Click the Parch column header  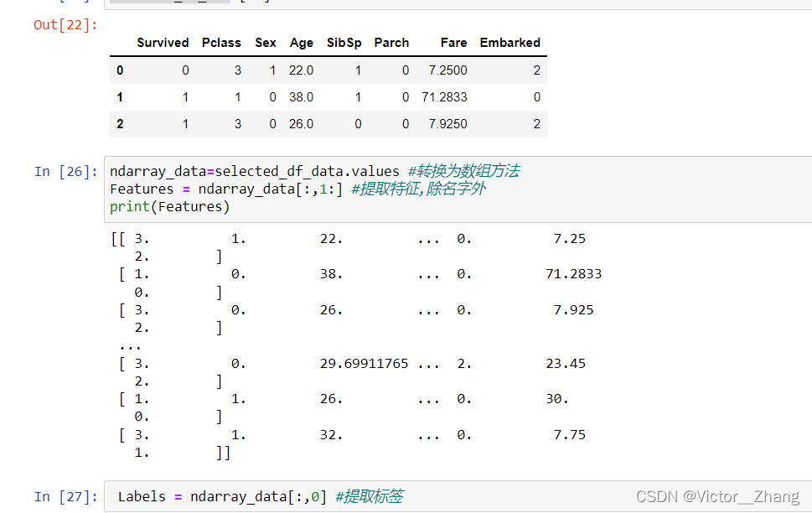391,43
